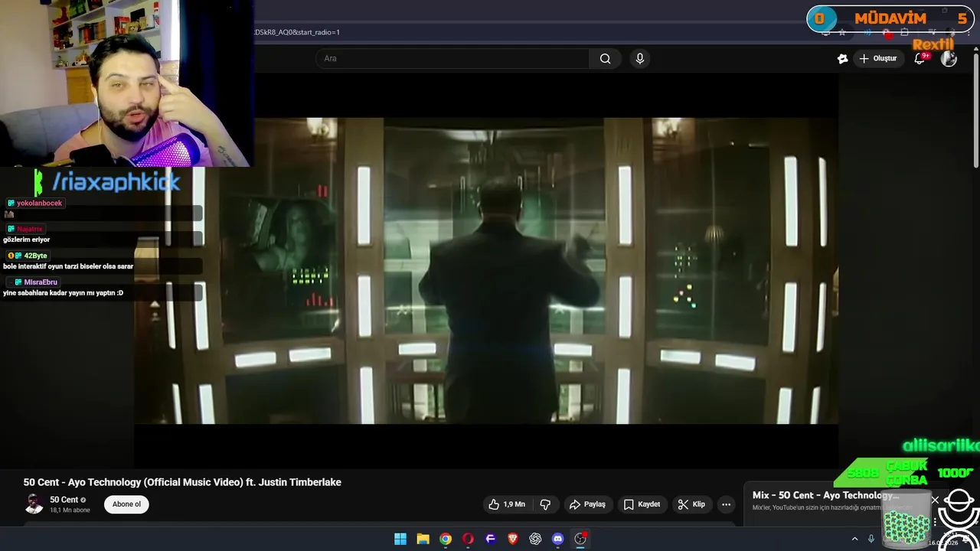This screenshot has width=980, height=551.
Task: Subscribe using the Abone ol button
Action: click(126, 504)
